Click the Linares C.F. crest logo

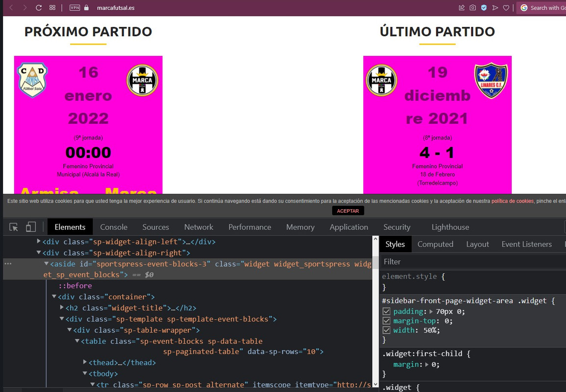(491, 80)
